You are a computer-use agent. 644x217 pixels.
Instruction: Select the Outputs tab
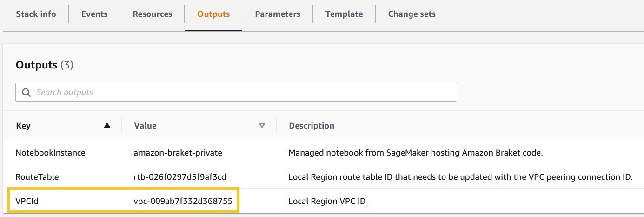pyautogui.click(x=213, y=14)
